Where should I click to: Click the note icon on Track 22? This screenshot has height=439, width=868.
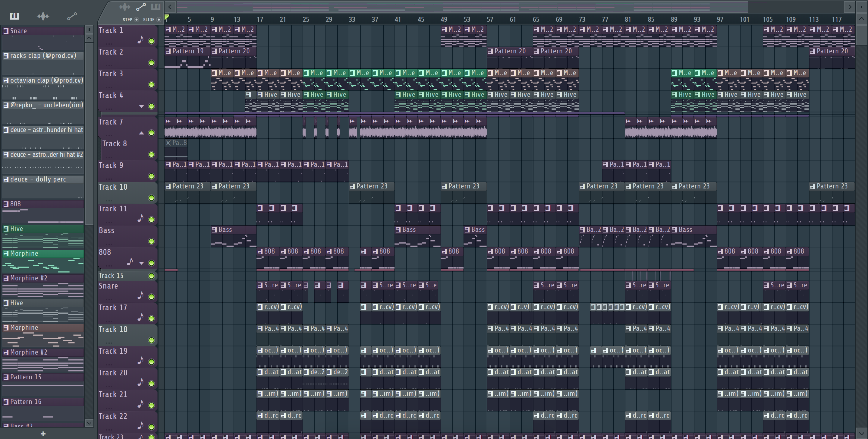point(140,425)
